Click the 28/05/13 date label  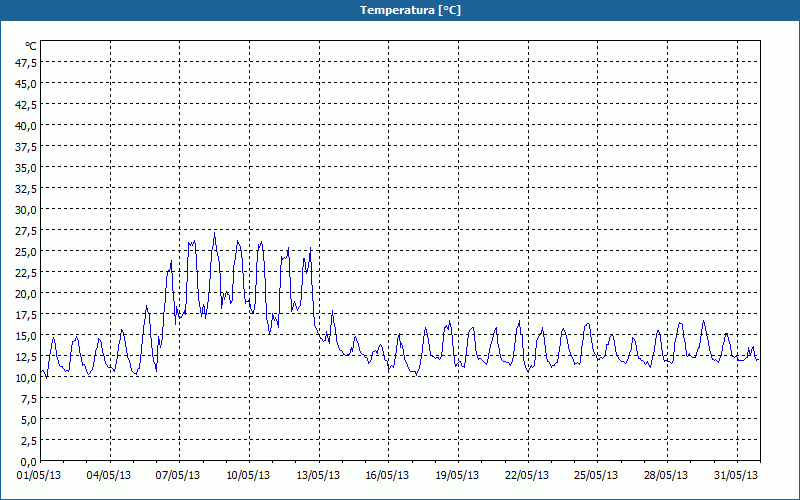(x=666, y=475)
